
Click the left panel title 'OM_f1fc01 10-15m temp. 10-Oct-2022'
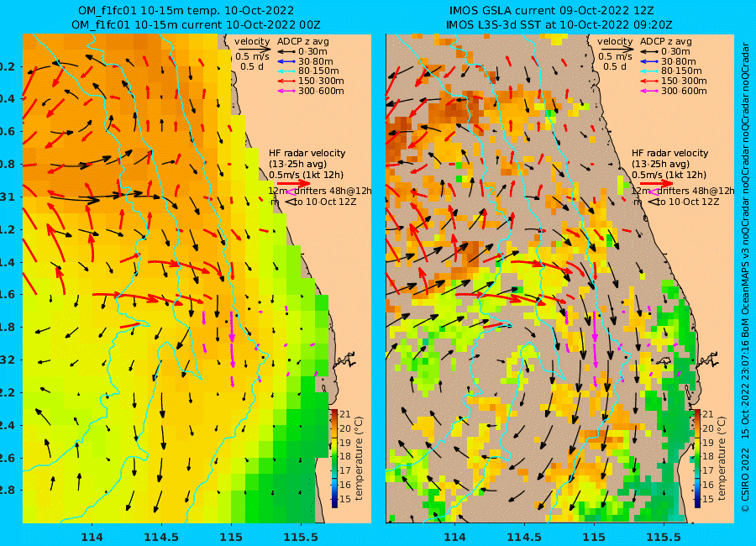pos(186,11)
